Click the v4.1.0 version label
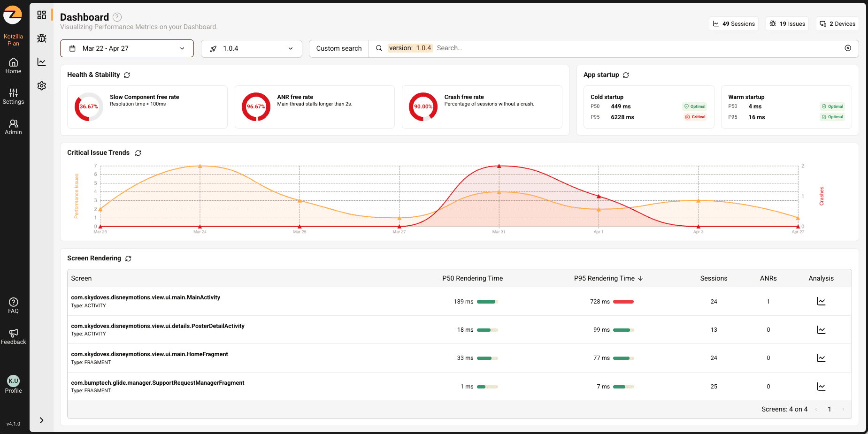The width and height of the screenshot is (868, 434). pyautogui.click(x=13, y=424)
